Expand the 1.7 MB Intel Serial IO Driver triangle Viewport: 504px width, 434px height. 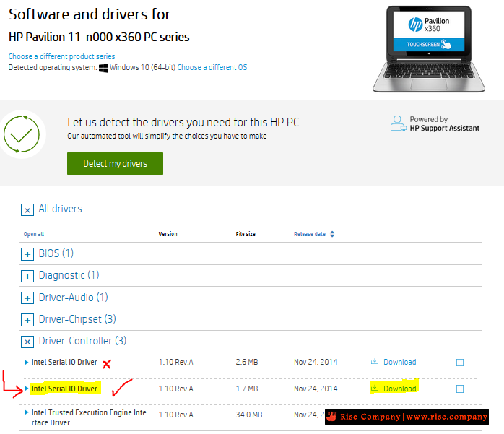[x=27, y=389]
